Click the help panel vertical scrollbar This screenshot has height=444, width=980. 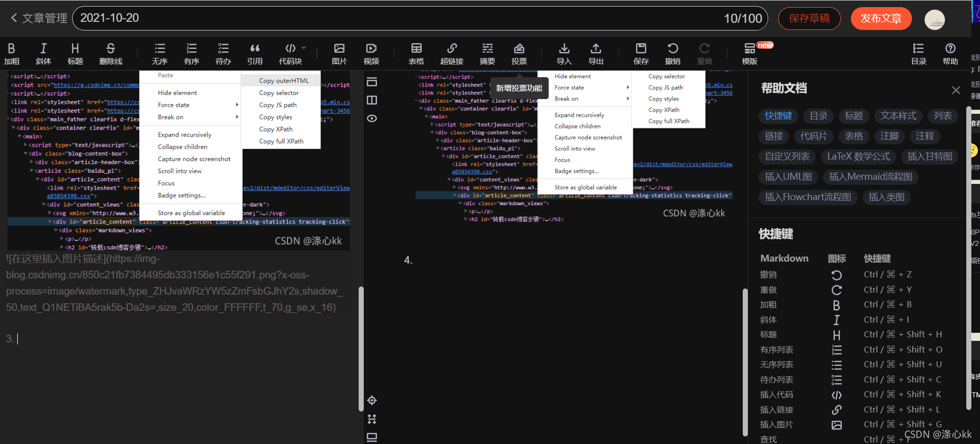[969, 258]
